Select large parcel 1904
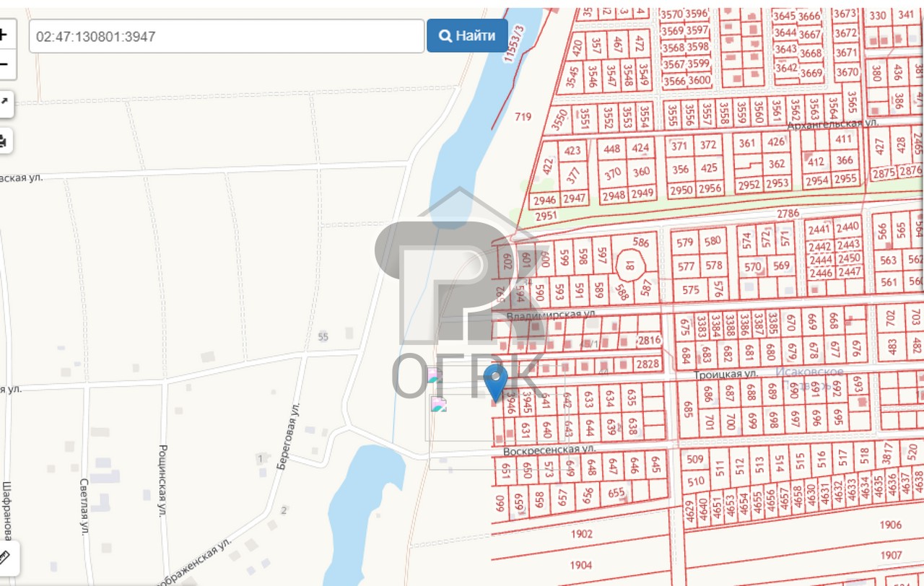The height and width of the screenshot is (586, 924). tap(580, 565)
